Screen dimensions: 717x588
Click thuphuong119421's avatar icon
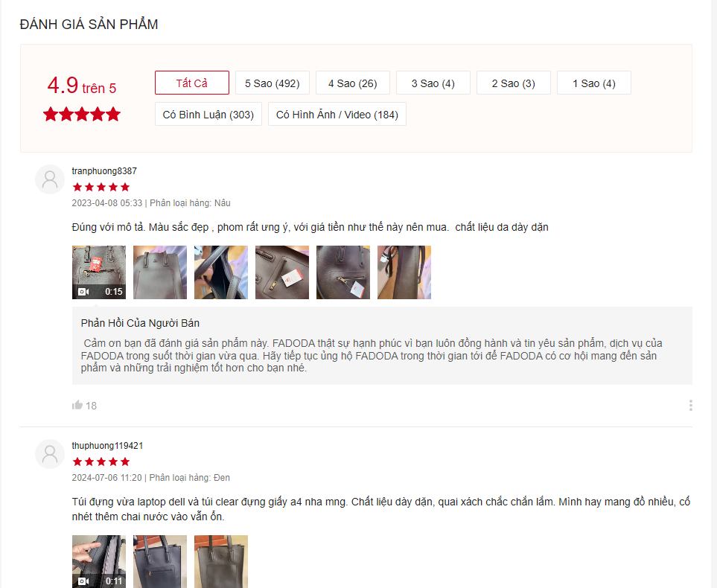point(50,454)
